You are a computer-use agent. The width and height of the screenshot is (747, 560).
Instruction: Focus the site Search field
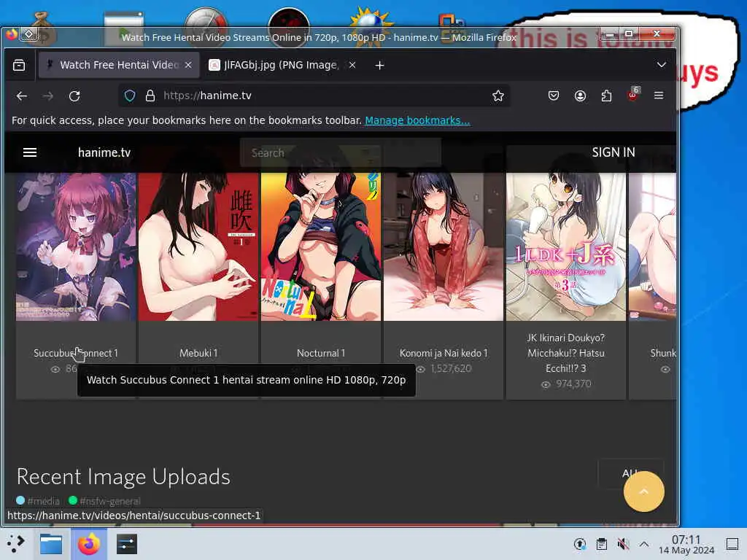click(340, 153)
